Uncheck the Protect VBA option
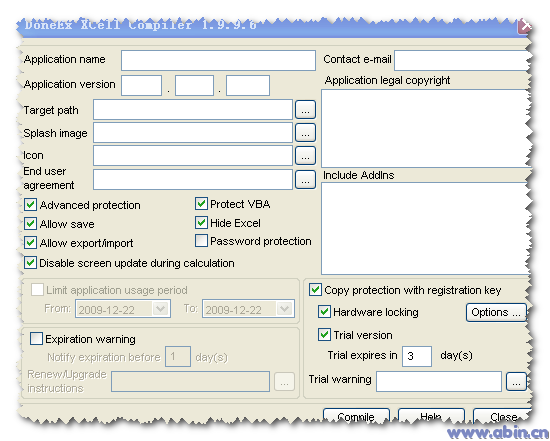The height and width of the screenshot is (441, 550). coord(201,204)
